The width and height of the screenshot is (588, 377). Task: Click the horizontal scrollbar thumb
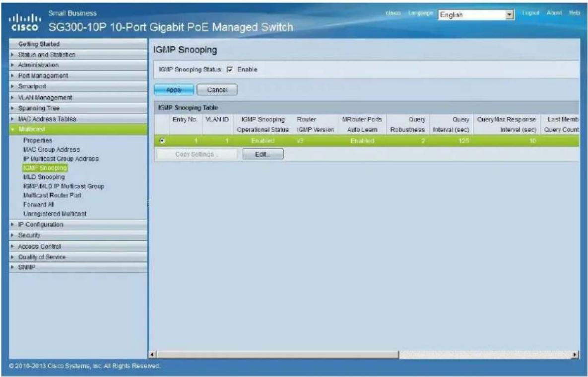277,355
